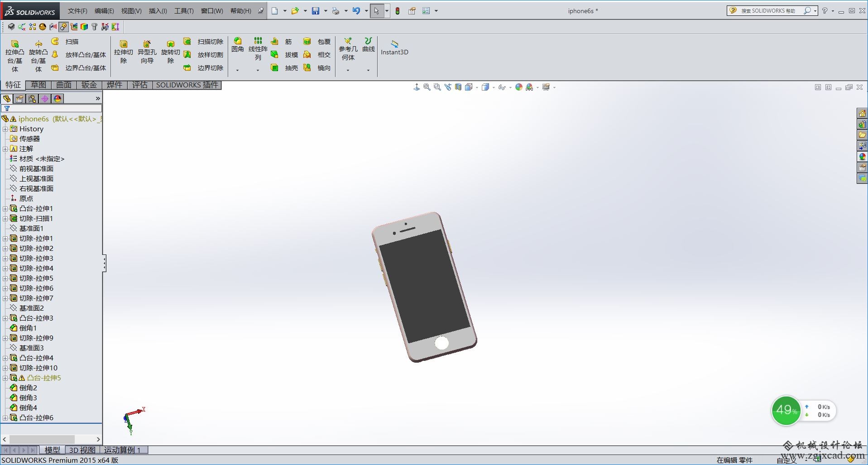Select the Lofted Boss/Base (放样凸台/基体) tool
868x465 pixels.
79,55
